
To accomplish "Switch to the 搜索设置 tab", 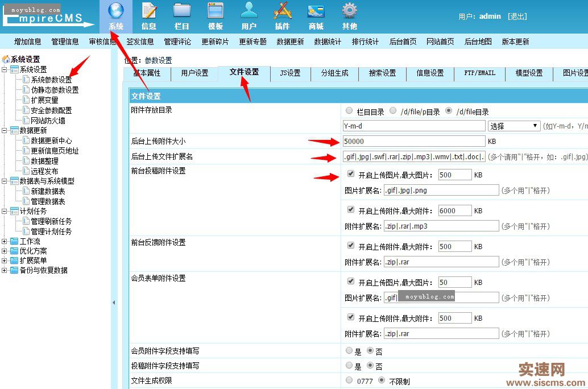I will tap(382, 73).
